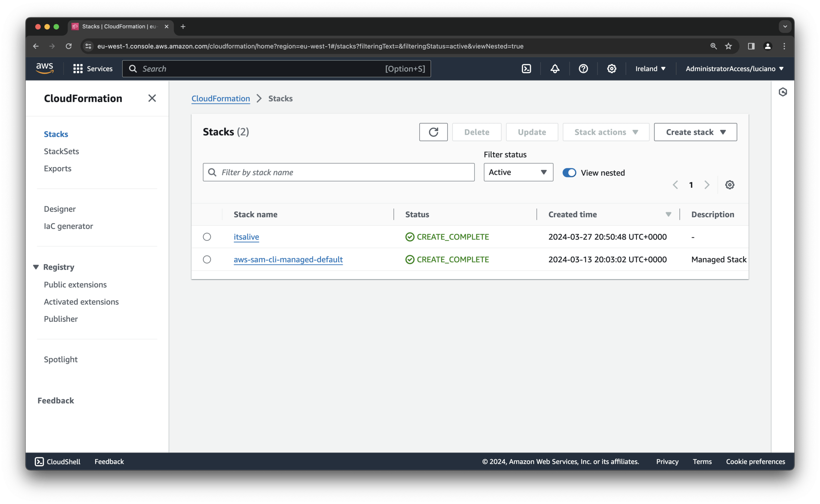Open the itsalive stack link
The height and width of the screenshot is (504, 820).
[246, 237]
